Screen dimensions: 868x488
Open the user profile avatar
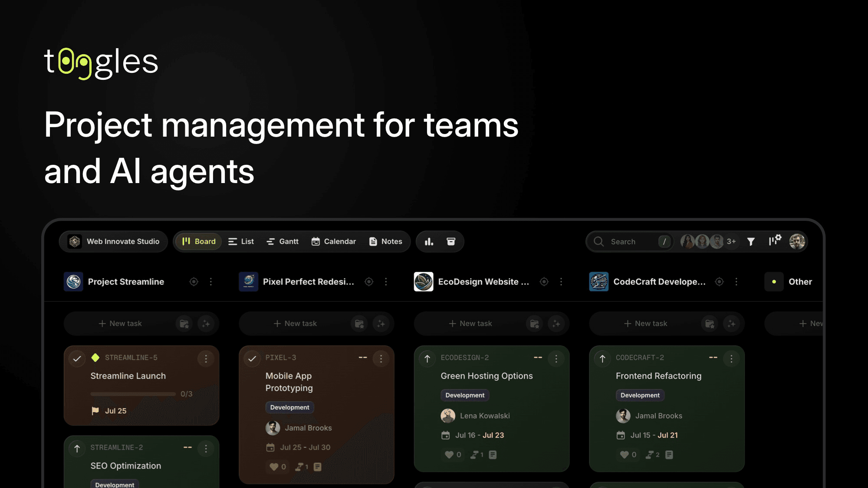797,242
